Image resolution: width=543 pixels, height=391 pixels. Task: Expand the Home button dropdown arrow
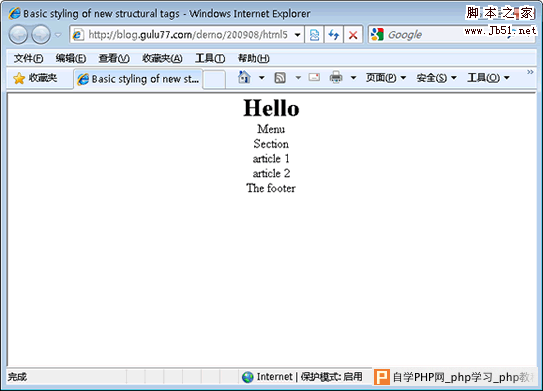(x=262, y=78)
